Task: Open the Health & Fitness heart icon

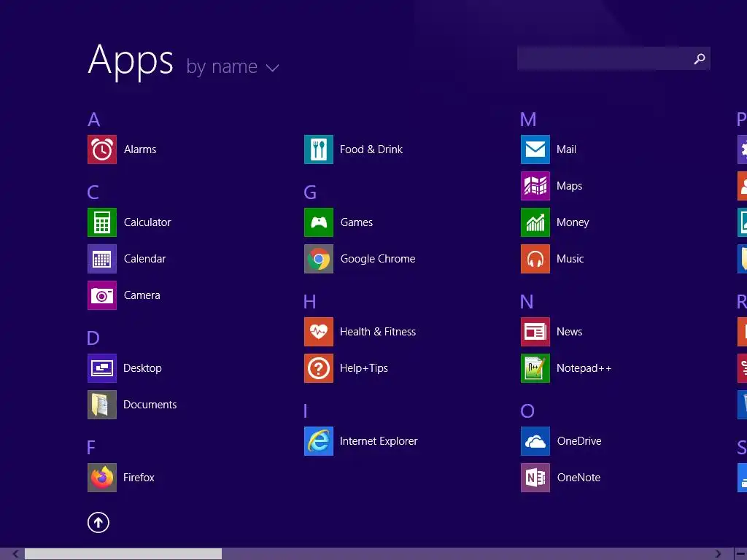Action: (319, 332)
